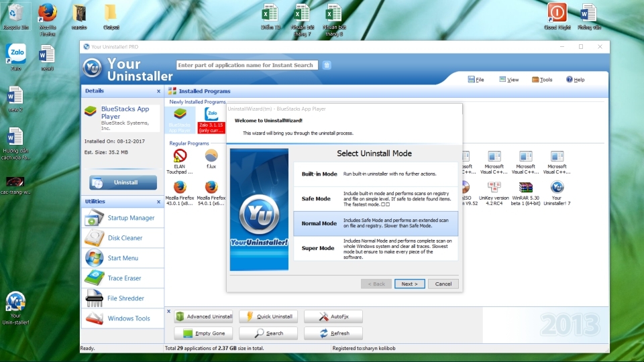644x362 pixels.
Task: Open File Shredder utility
Action: [x=123, y=298]
